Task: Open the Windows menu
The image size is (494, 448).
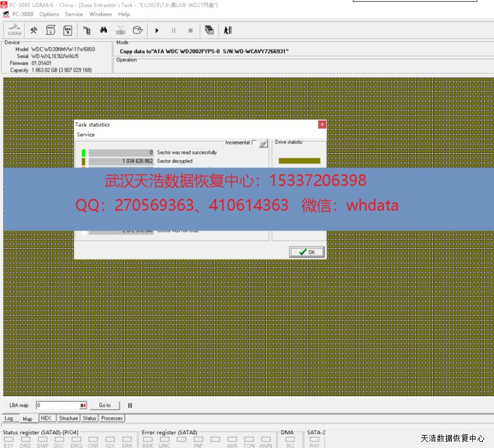Action: click(100, 14)
